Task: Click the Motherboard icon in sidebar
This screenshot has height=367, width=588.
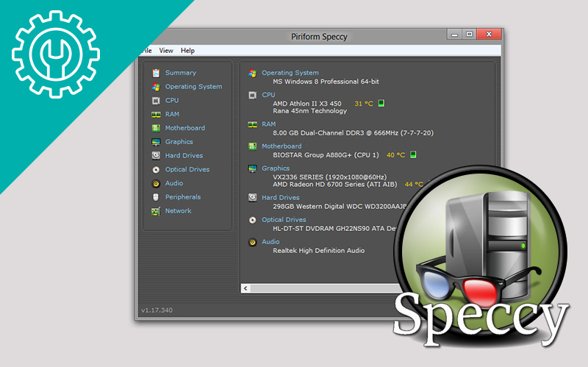Action: tap(156, 128)
